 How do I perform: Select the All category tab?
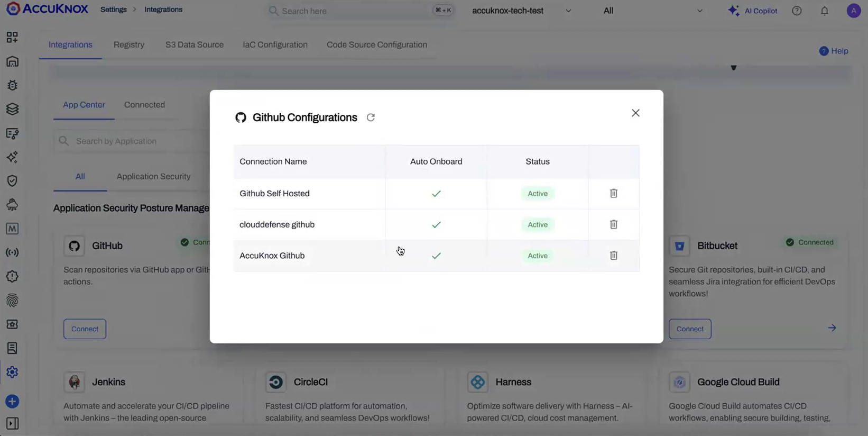pyautogui.click(x=80, y=177)
